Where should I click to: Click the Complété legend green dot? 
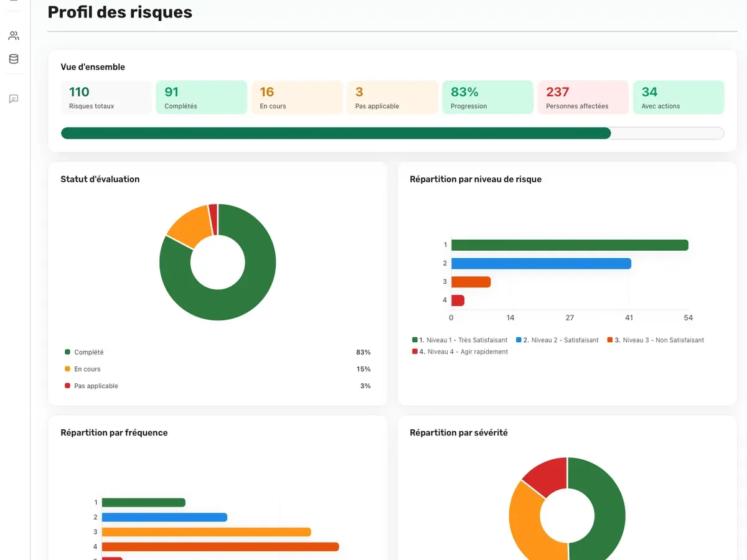click(x=67, y=352)
